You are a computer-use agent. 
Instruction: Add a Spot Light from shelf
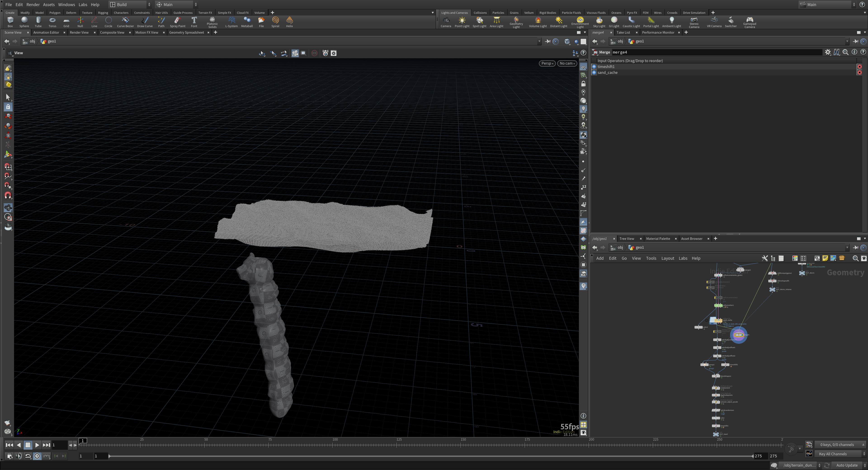tap(479, 22)
